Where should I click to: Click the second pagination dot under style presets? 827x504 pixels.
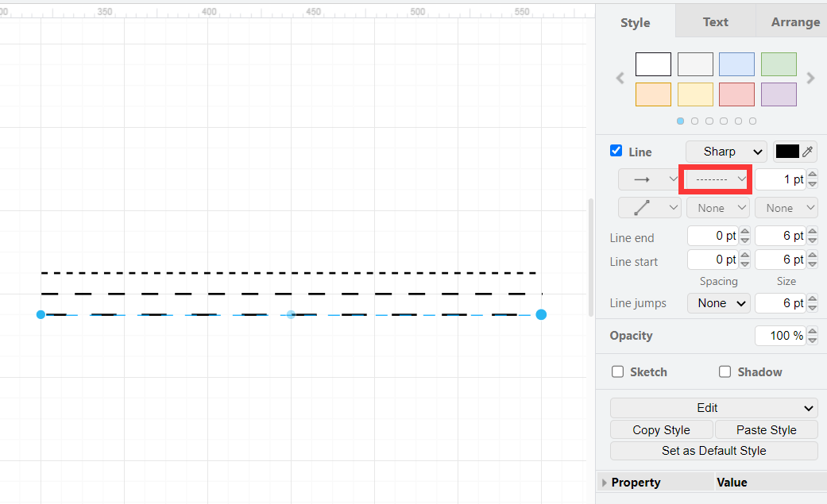tap(694, 121)
